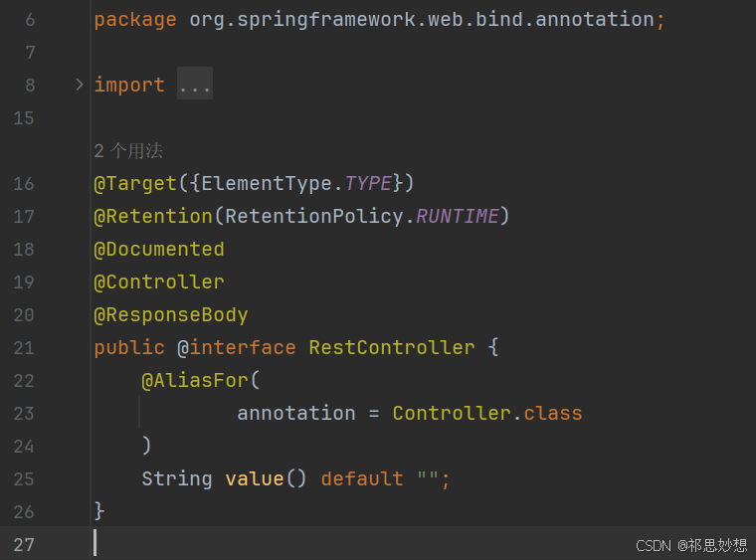The image size is (756, 560).
Task: Click the value() method name
Action: [x=255, y=479]
